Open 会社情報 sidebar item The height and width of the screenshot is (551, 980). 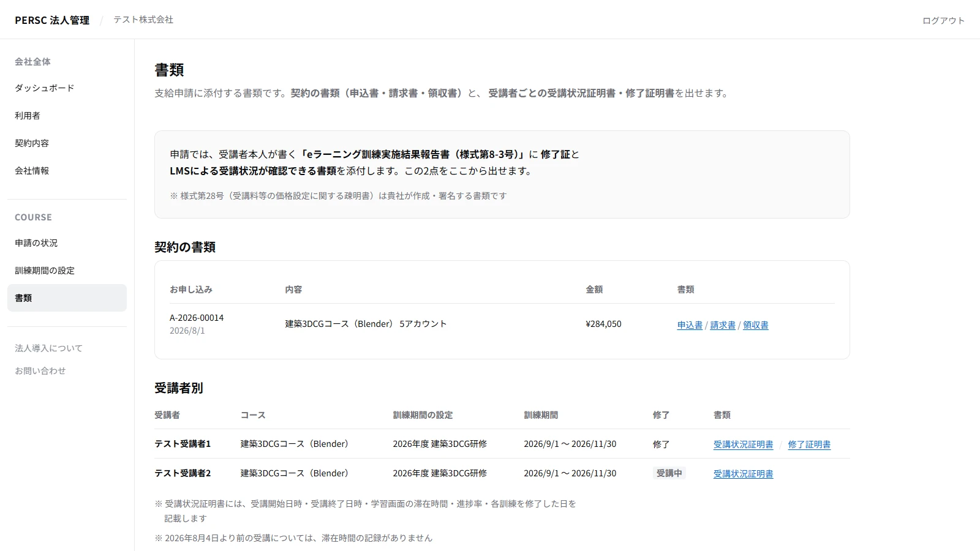[x=67, y=171]
